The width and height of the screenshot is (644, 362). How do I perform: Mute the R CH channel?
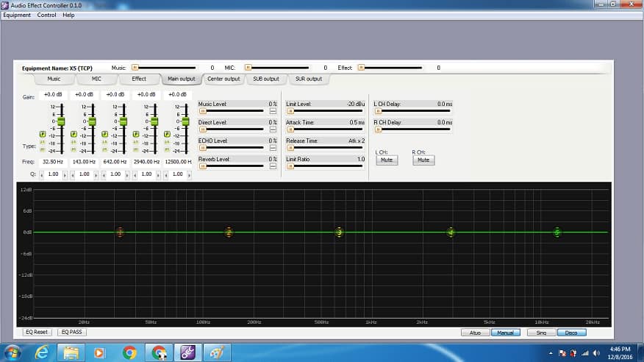click(x=423, y=160)
